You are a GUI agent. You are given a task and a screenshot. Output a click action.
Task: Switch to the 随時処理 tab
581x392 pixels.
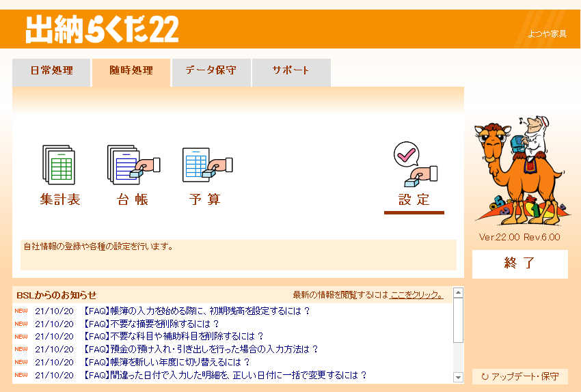pos(131,72)
